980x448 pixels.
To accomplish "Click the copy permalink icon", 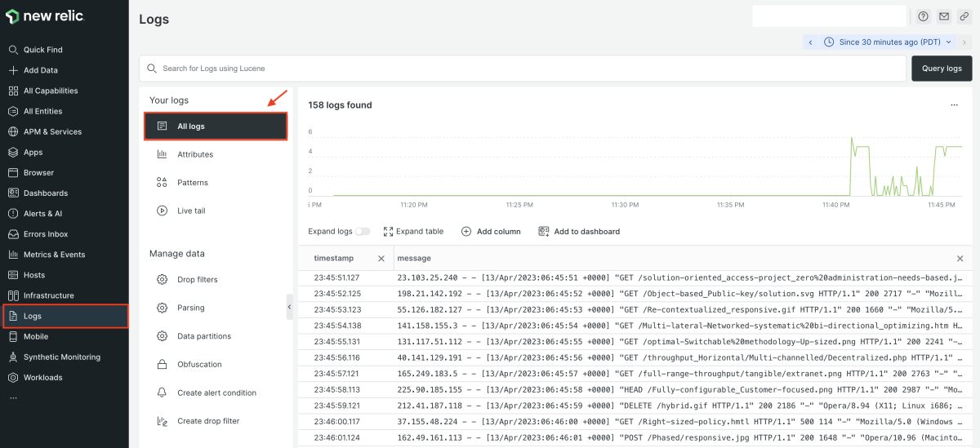I will (964, 16).
